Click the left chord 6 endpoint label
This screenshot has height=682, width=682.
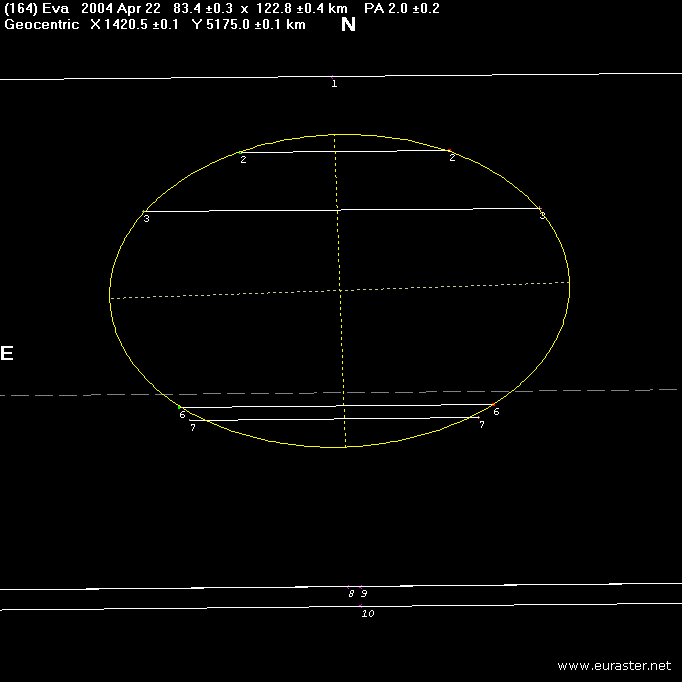(182, 414)
